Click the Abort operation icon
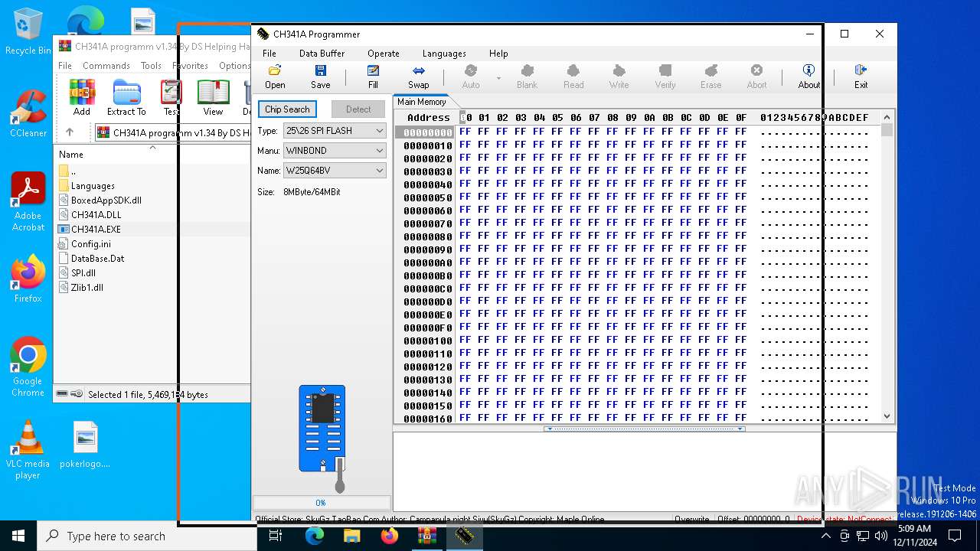Image resolution: width=980 pixels, height=551 pixels. click(x=756, y=77)
